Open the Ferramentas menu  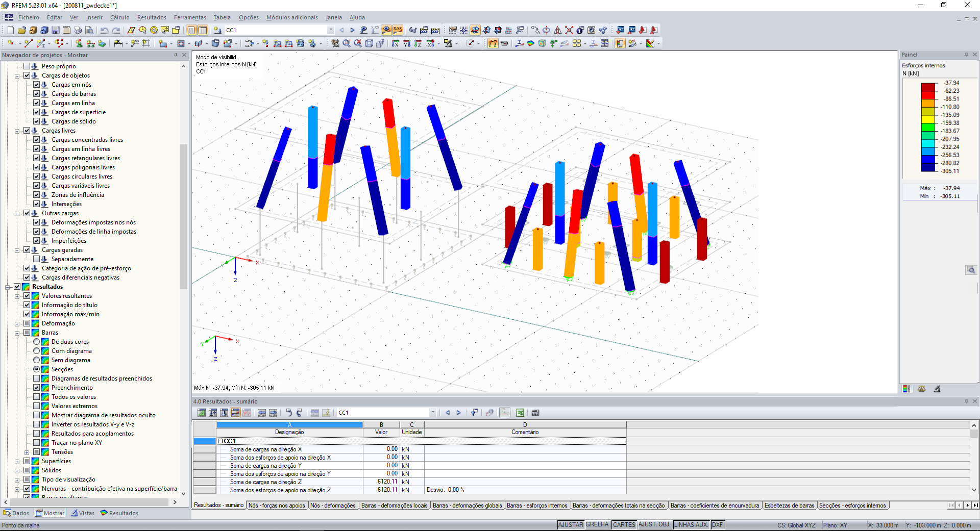(190, 17)
